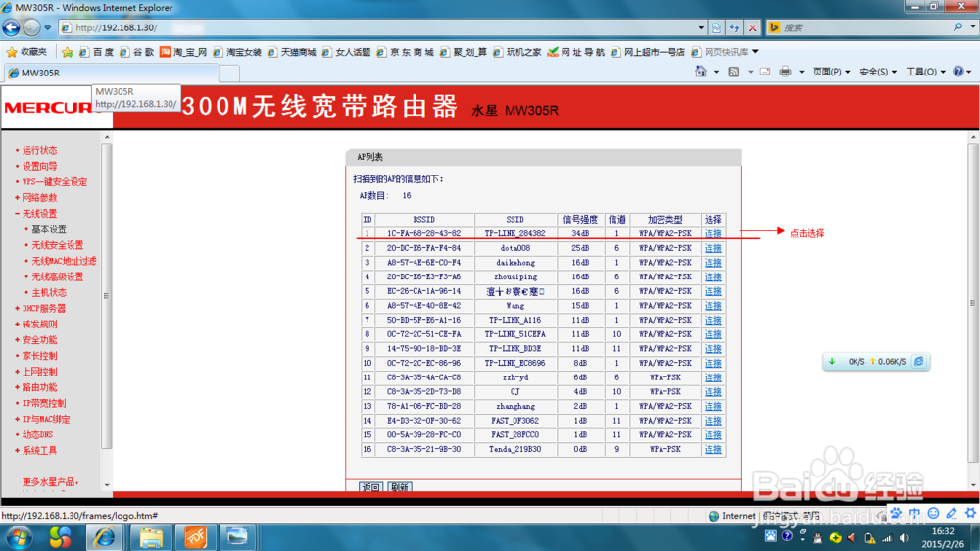
Task: Click the Baidu paw icon in IME bar
Action: click(897, 513)
